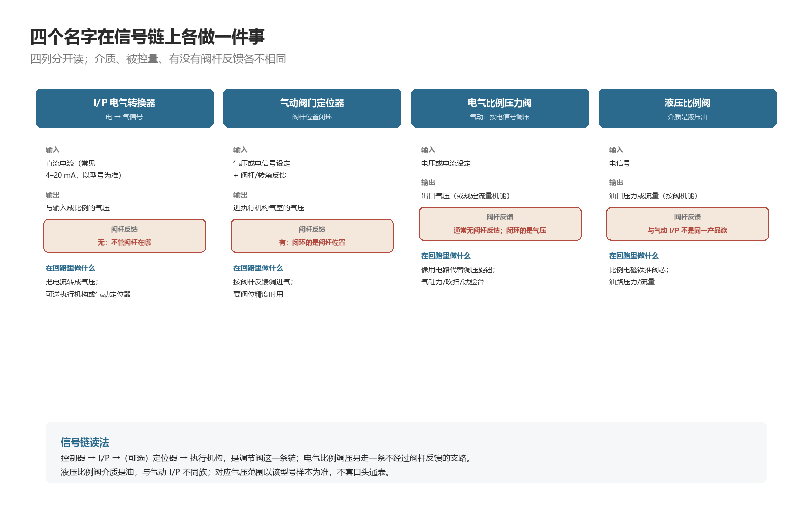Click the subtitle starting with 四列分开读

[158, 59]
